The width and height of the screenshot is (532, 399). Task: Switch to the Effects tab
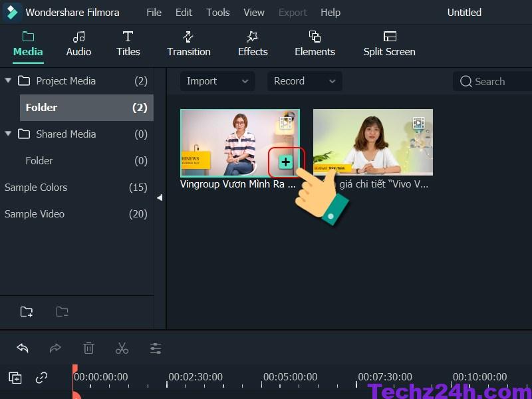point(253,44)
